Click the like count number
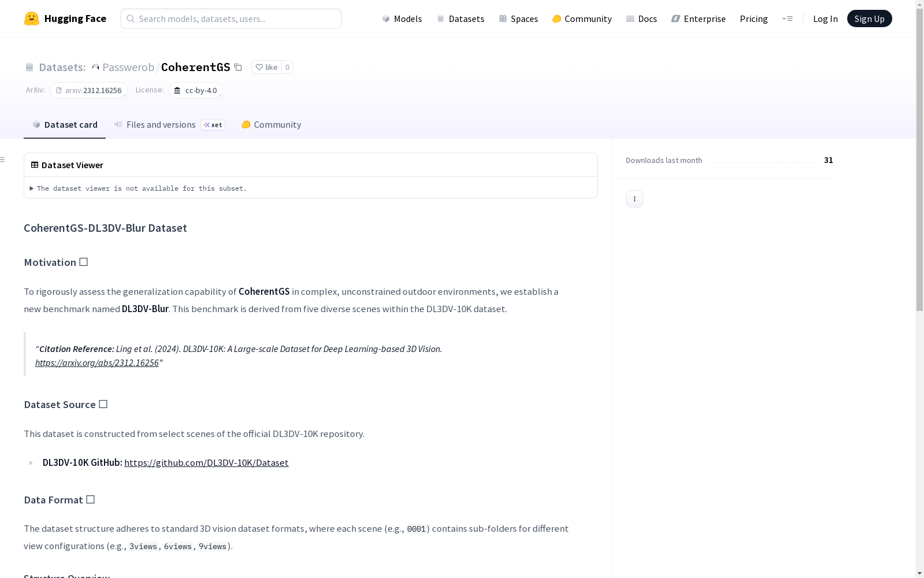This screenshot has height=578, width=924. pos(287,67)
